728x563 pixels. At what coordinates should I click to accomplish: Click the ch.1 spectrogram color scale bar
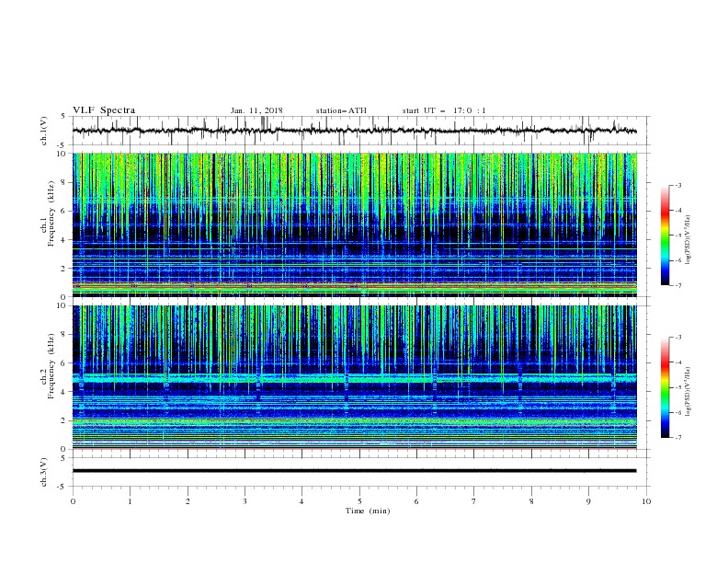[665, 236]
